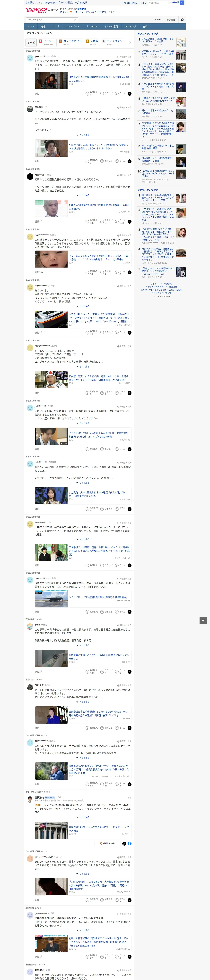Open 購入履歴 link
Screen dimensions: 210x980
coord(171,20)
